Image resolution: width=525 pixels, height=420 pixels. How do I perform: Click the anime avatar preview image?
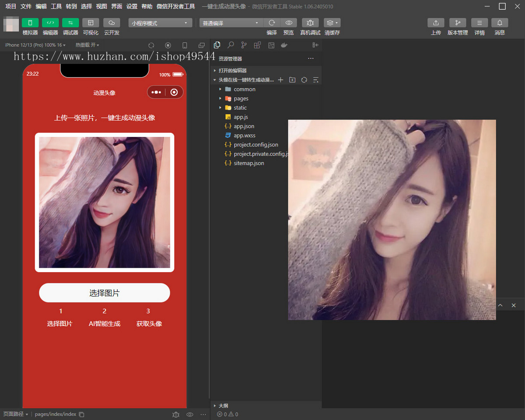tap(105, 202)
